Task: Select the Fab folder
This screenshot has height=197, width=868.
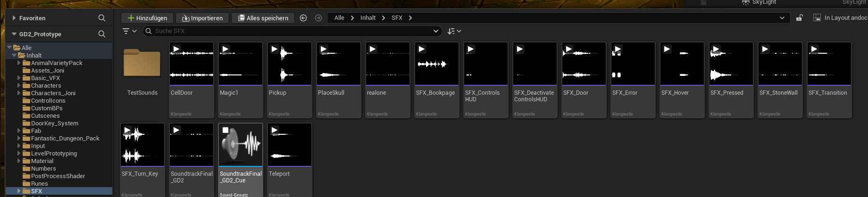Action: click(36, 131)
